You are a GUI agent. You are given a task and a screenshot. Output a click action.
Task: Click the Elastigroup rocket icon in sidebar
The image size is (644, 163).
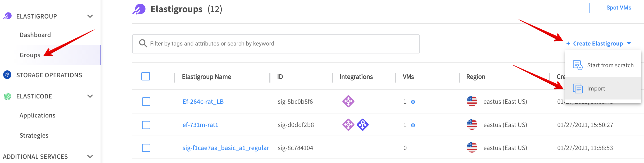[7, 16]
